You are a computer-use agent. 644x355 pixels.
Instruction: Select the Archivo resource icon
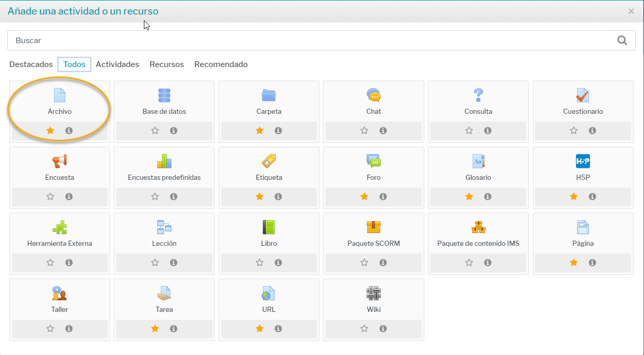(x=60, y=96)
